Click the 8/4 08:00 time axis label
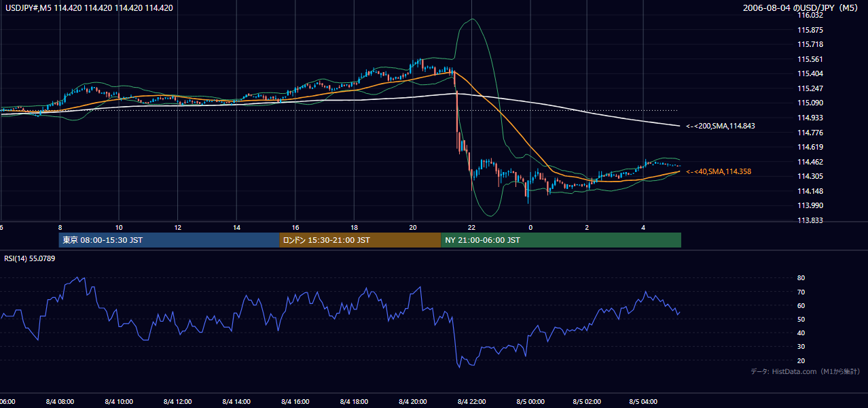The width and height of the screenshot is (868, 408). click(60, 401)
